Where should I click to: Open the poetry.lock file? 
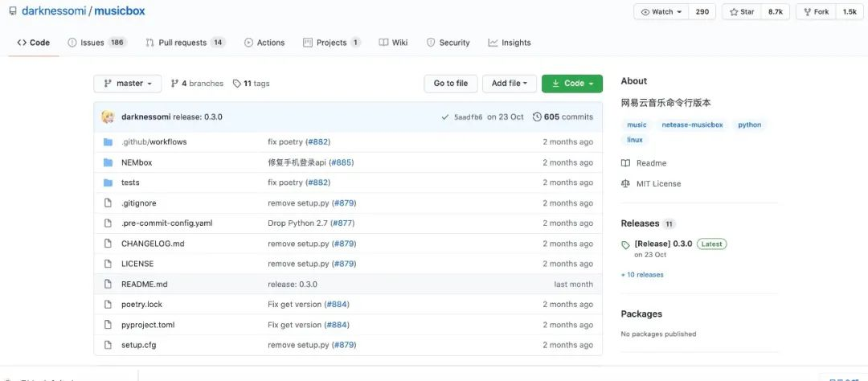[x=141, y=304]
